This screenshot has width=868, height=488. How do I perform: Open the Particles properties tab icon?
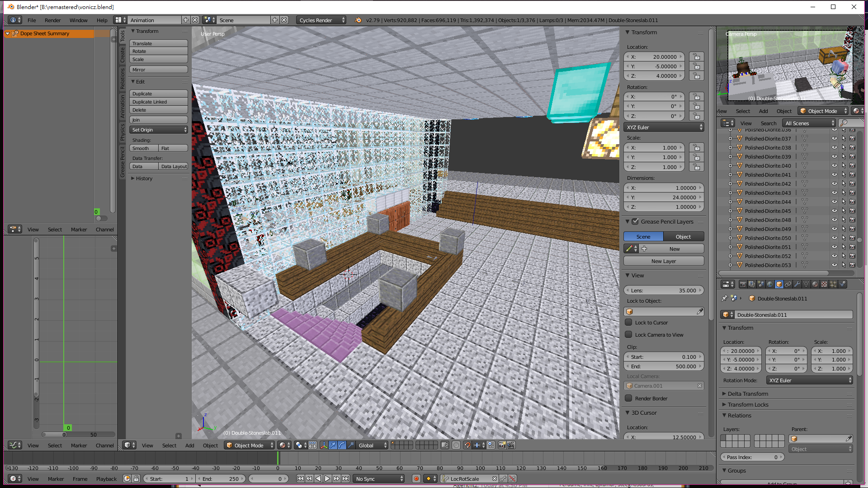point(833,284)
